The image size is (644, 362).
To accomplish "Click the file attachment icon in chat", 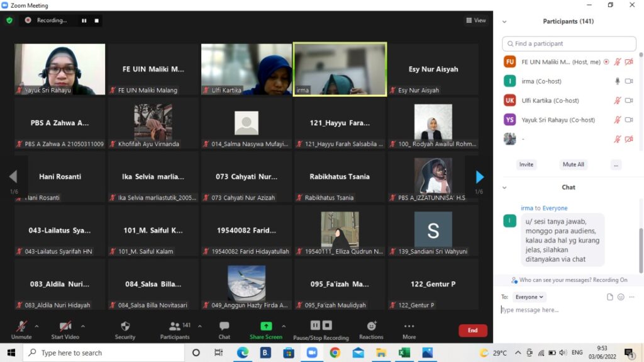I will coord(609,297).
